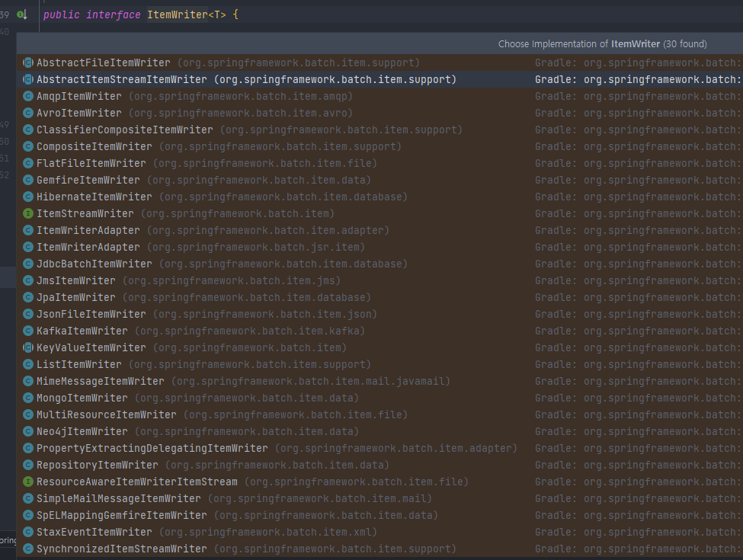
Task: Click the abstract class icon for AbstractItemStreamItemWriter
Action: click(x=28, y=79)
